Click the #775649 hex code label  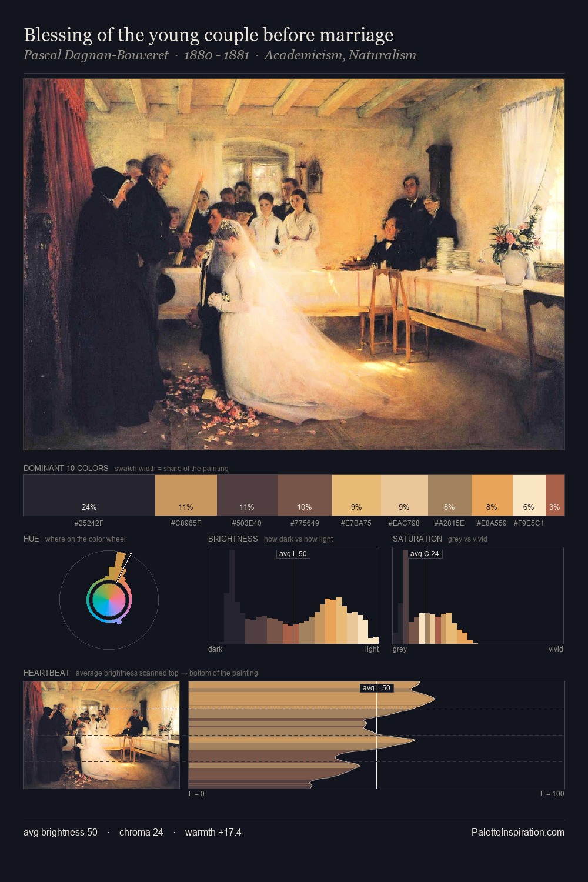pos(305,523)
